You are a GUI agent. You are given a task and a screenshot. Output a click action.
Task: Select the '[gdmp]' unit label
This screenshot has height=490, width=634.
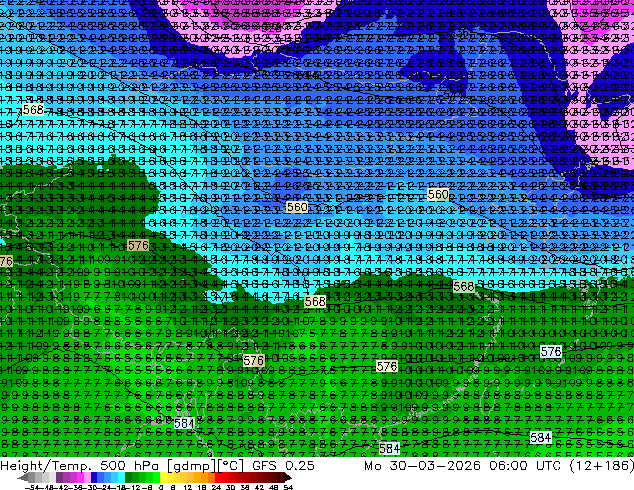[x=190, y=466]
